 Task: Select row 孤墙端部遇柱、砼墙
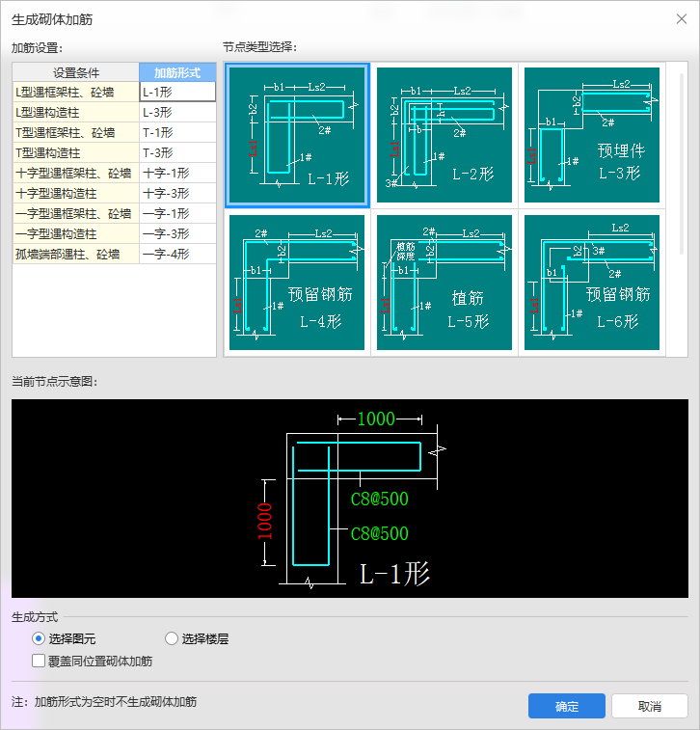pos(76,255)
